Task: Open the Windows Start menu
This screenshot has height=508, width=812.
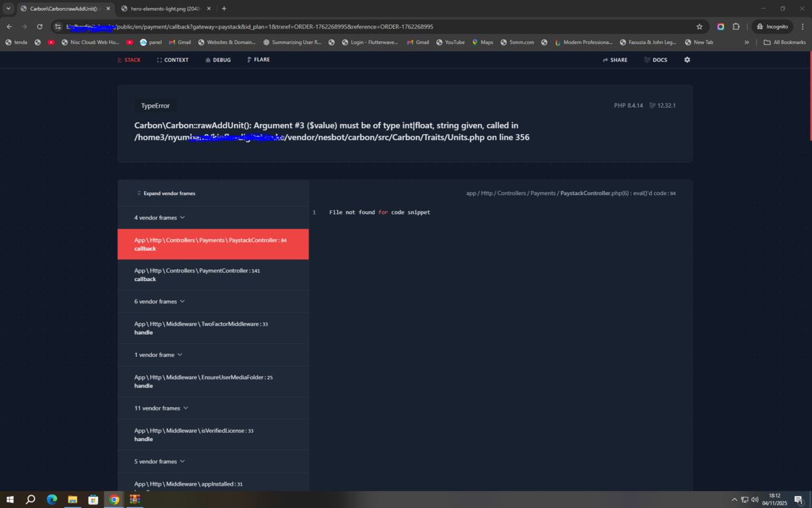Action: (x=10, y=499)
